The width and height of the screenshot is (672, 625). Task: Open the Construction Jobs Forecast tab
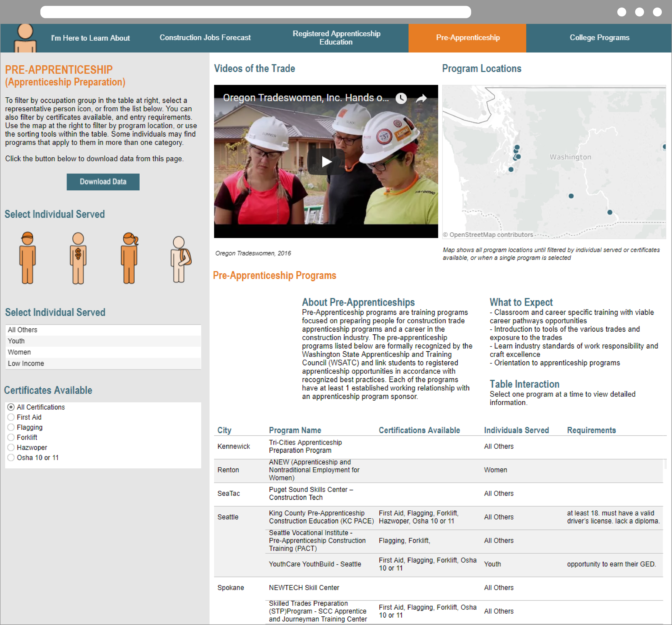205,37
